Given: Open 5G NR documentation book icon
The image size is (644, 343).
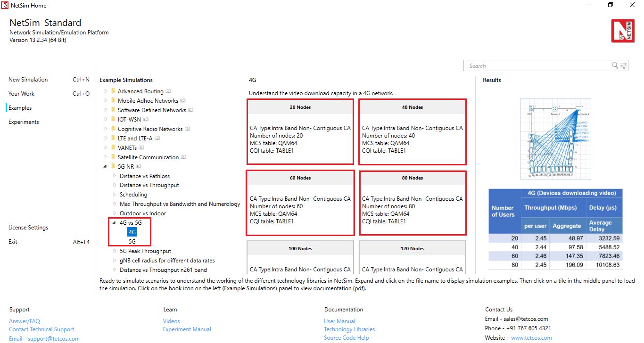Looking at the screenshot, I should click(139, 167).
